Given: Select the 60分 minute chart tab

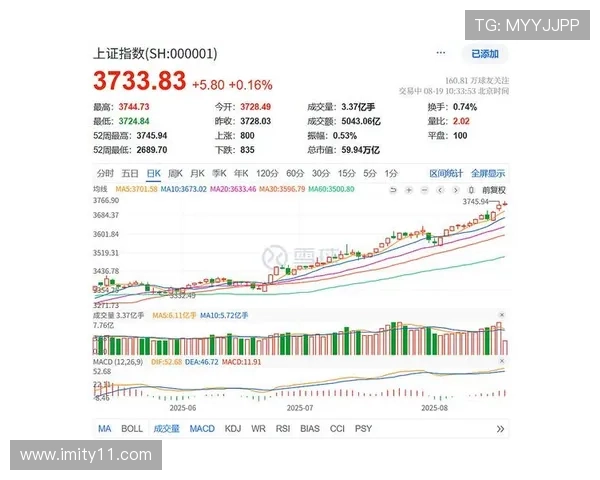Looking at the screenshot, I should point(294,172).
